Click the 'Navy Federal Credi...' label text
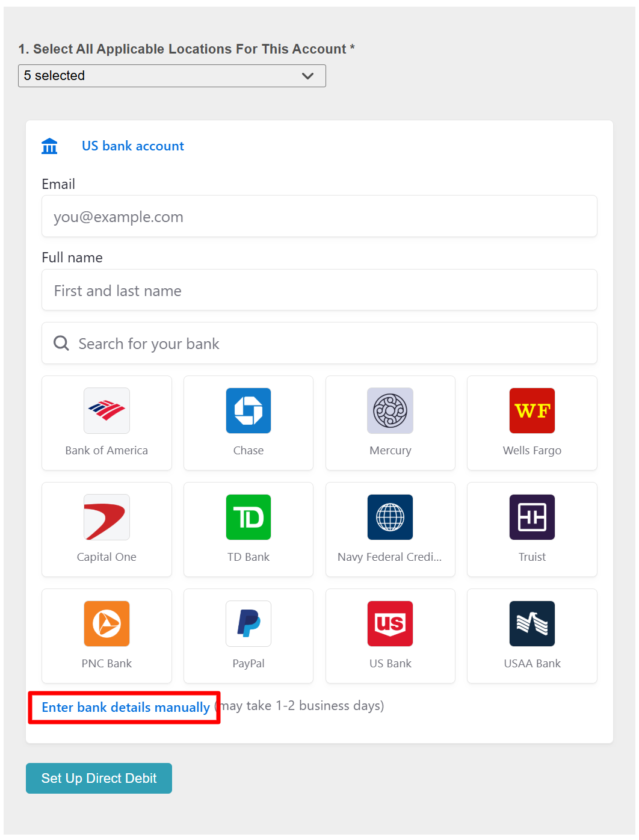The image size is (639, 840). coord(390,557)
